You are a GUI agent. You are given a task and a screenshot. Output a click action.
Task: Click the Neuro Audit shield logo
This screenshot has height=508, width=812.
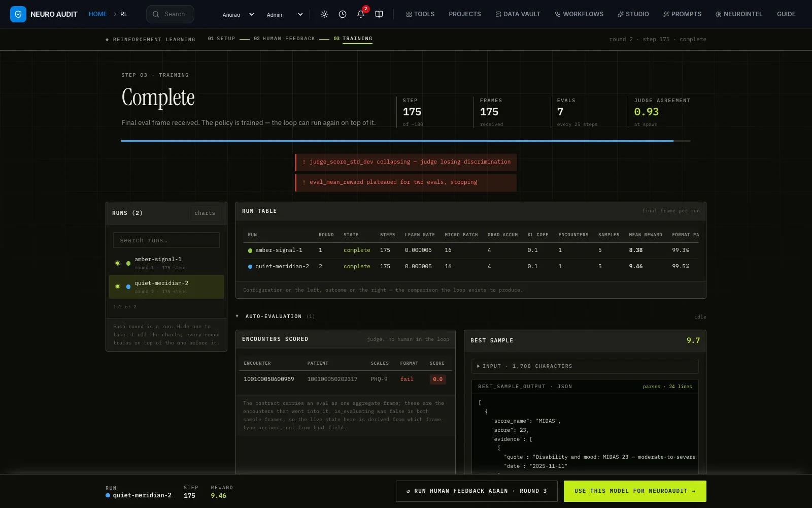[x=18, y=14]
